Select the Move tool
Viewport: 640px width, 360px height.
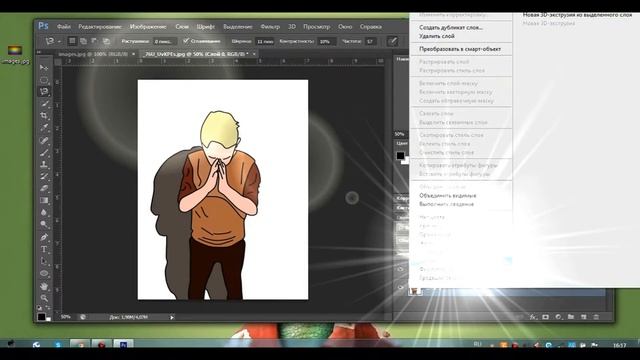coord(44,67)
